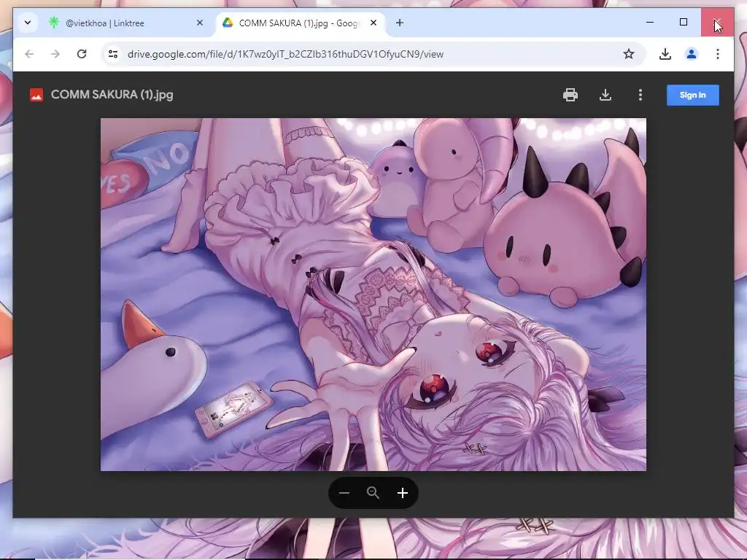Switch to @vietkhoa Linktree tab
Screen dimensions: 747x560
pos(125,23)
